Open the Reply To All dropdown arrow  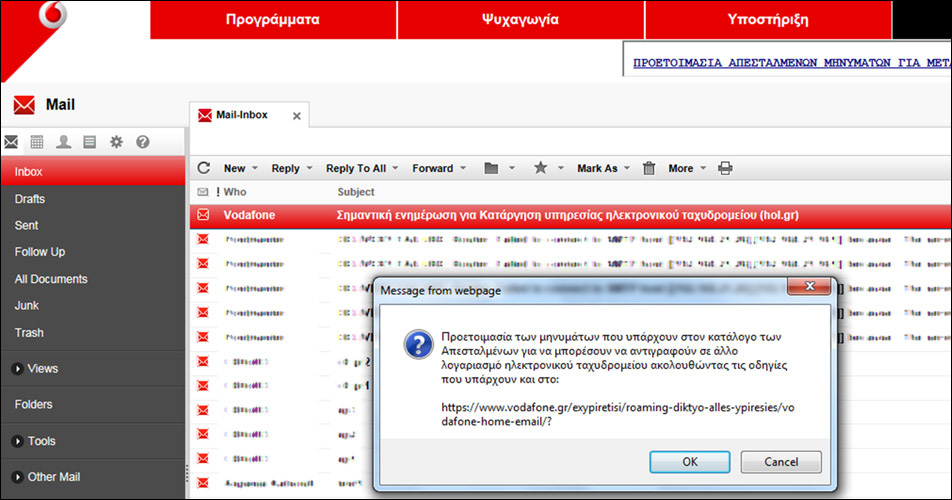click(395, 168)
